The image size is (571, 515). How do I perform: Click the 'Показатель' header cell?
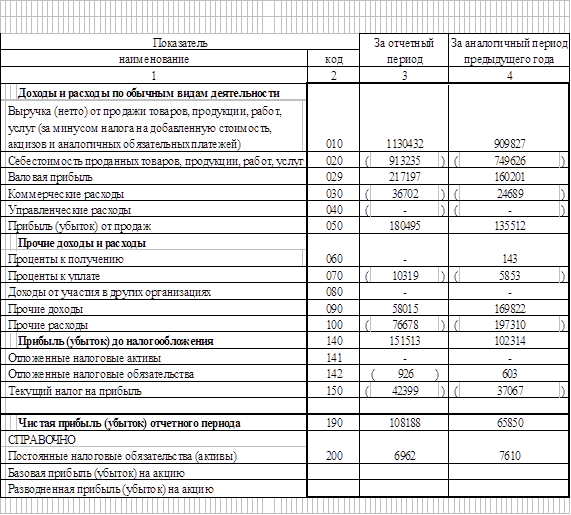pyautogui.click(x=180, y=43)
